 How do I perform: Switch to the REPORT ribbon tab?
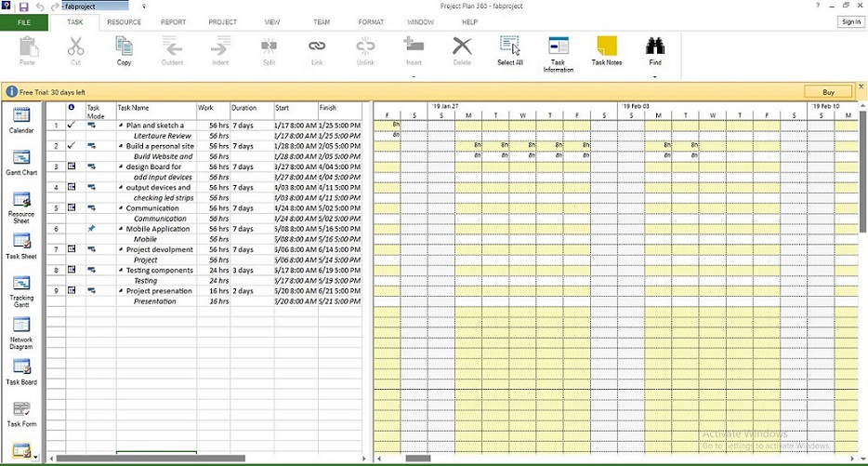pos(173,22)
